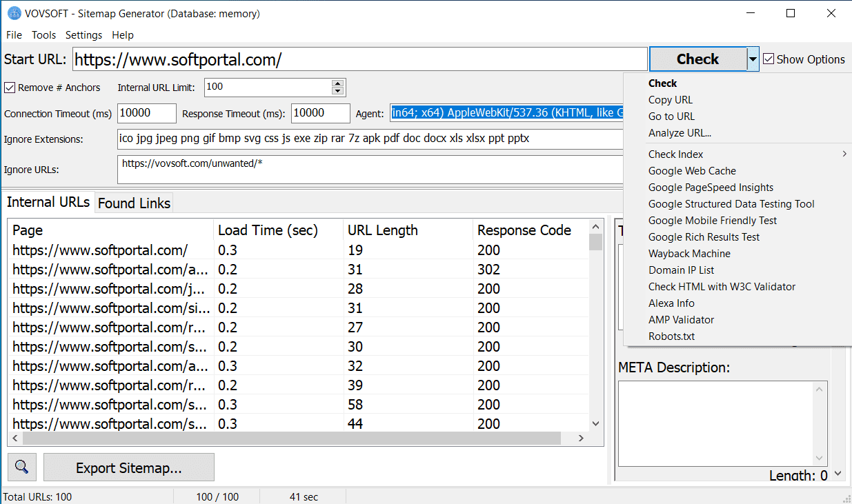
Task: Select Go to URL menu entry
Action: [671, 117]
